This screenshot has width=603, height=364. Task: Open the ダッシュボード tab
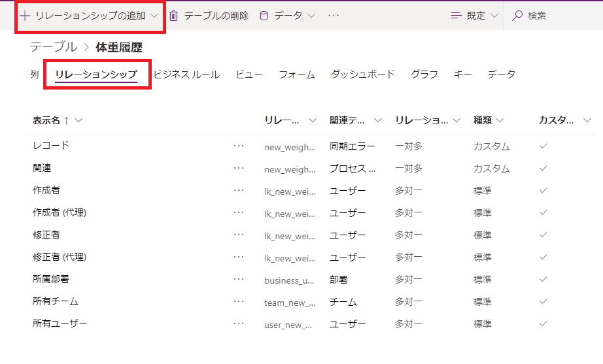[x=362, y=74]
